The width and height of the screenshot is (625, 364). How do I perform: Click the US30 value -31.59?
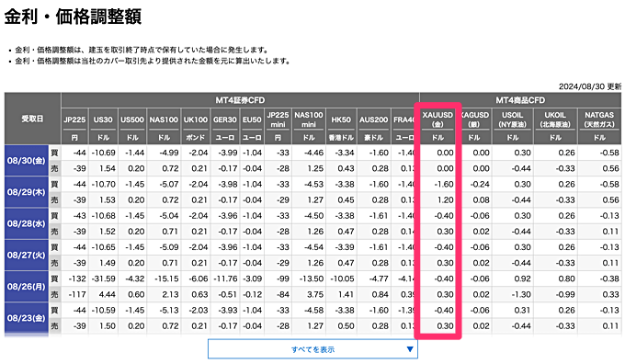pos(104,279)
